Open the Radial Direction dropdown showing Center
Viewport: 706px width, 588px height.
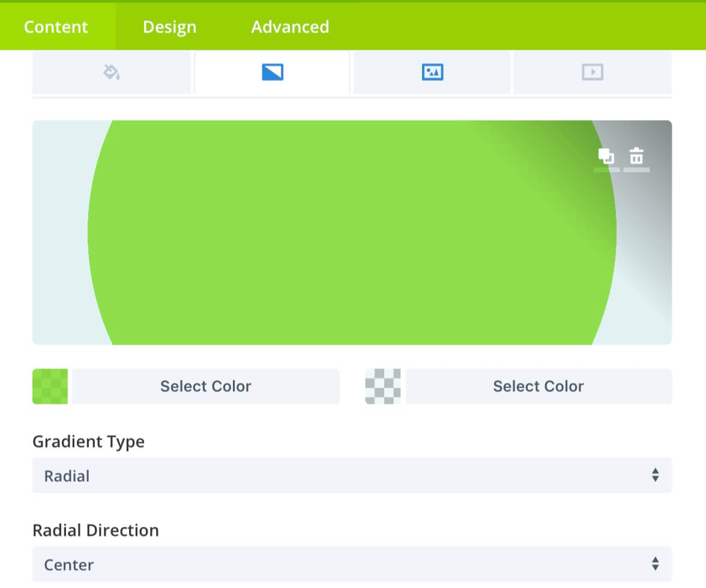[x=352, y=564]
